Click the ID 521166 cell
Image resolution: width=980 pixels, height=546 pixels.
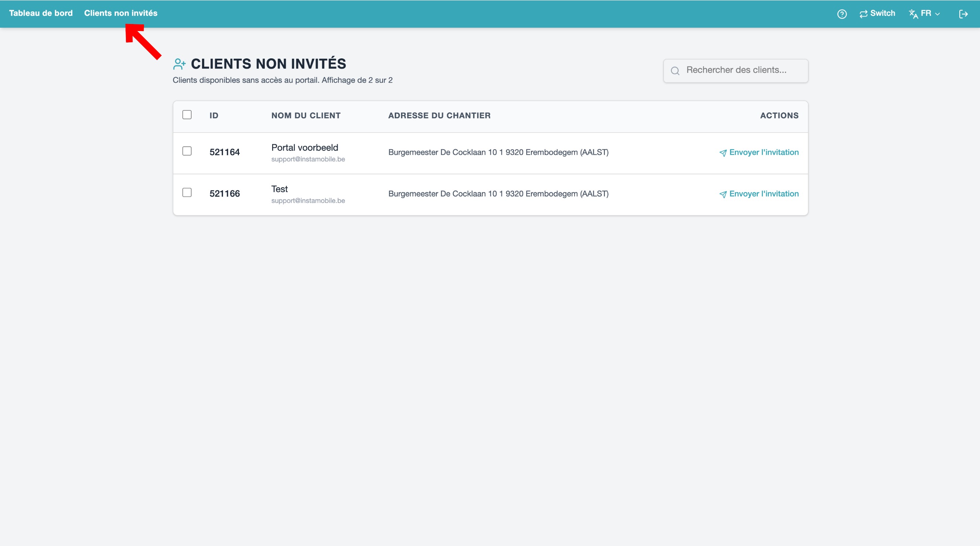coord(225,194)
